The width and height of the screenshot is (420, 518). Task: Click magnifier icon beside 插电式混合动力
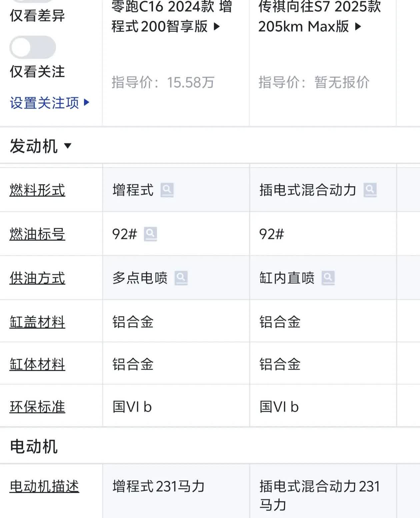tap(370, 190)
